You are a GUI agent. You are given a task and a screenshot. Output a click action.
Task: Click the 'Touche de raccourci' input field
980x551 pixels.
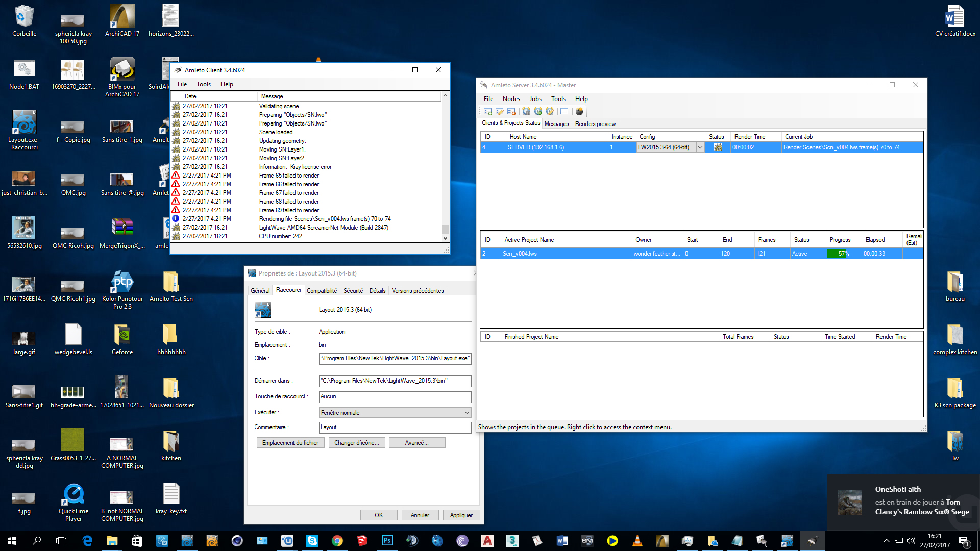coord(395,396)
